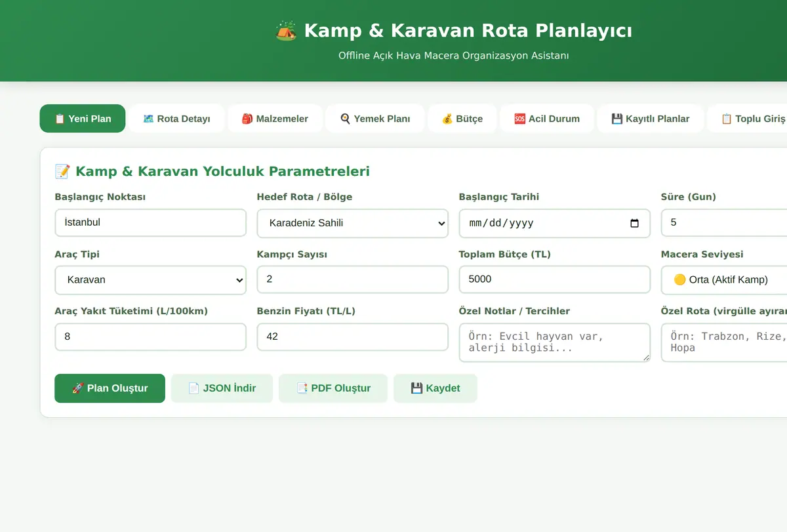The height and width of the screenshot is (532, 787).
Task: Click the Araç Tipi label
Action: [x=77, y=254]
